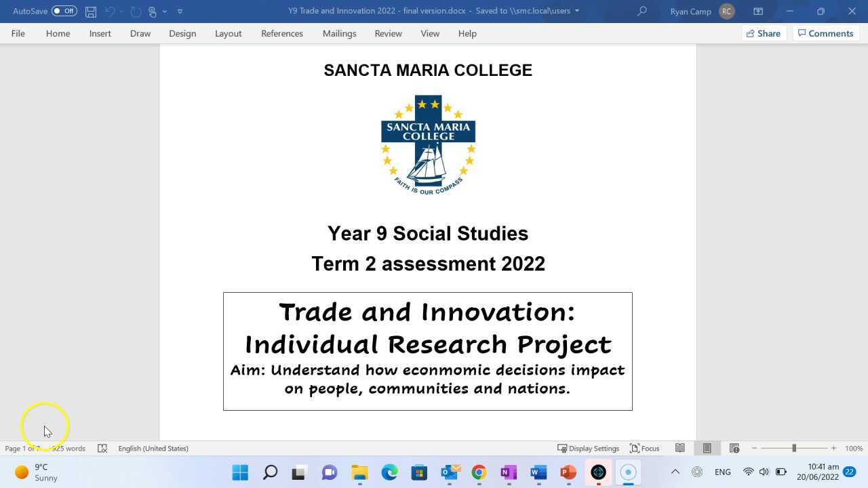
Task: Switch to Read Mode view
Action: tap(680, 448)
